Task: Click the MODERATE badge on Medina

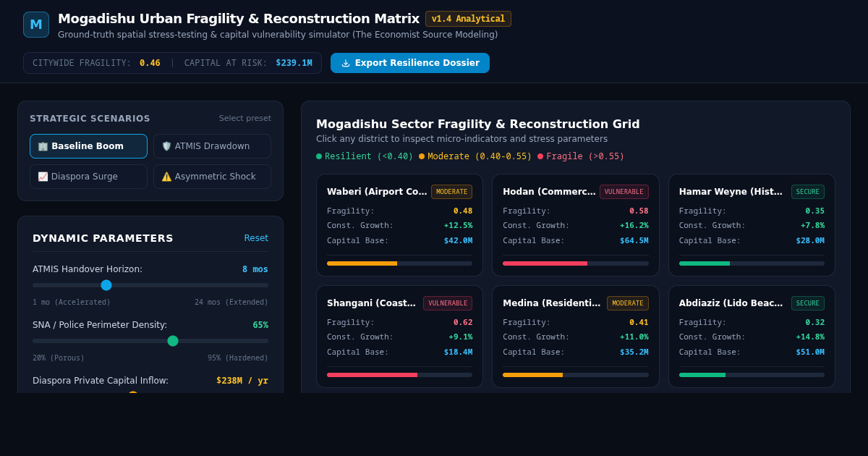Action: 628,303
